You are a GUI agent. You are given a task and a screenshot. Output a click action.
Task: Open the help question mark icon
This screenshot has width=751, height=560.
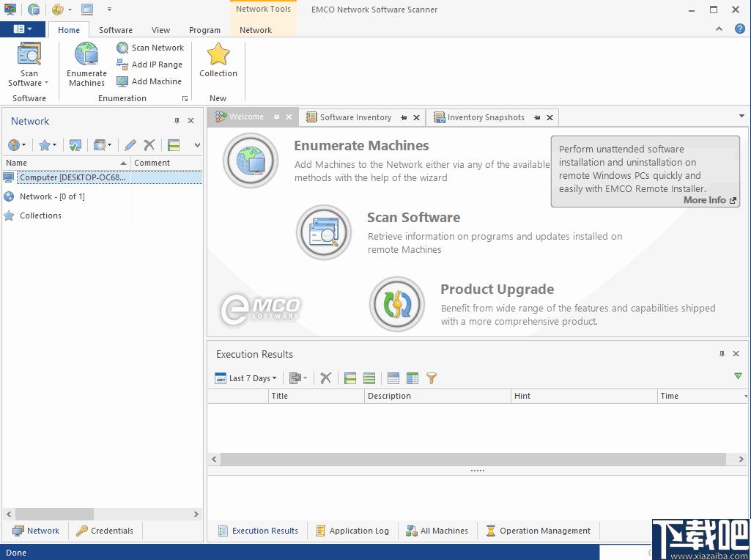739,29
